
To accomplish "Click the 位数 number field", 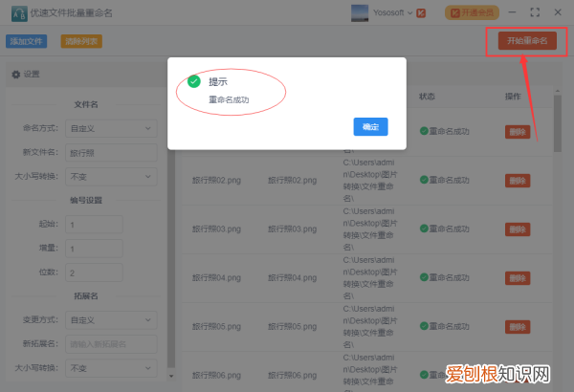I will point(94,272).
